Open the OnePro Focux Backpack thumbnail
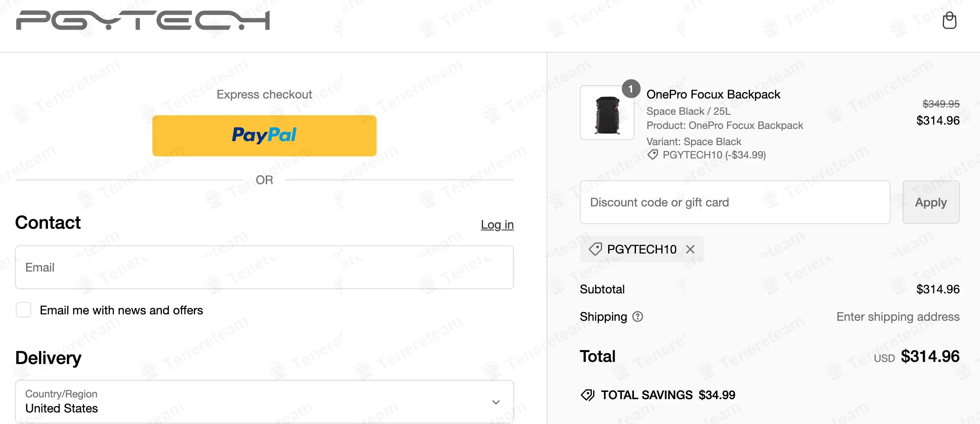Viewport: 980px width, 424px height. (607, 113)
